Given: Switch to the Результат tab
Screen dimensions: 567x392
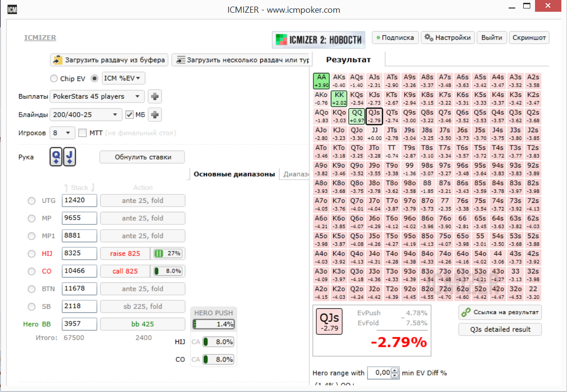Looking at the screenshot, I should click(349, 60).
